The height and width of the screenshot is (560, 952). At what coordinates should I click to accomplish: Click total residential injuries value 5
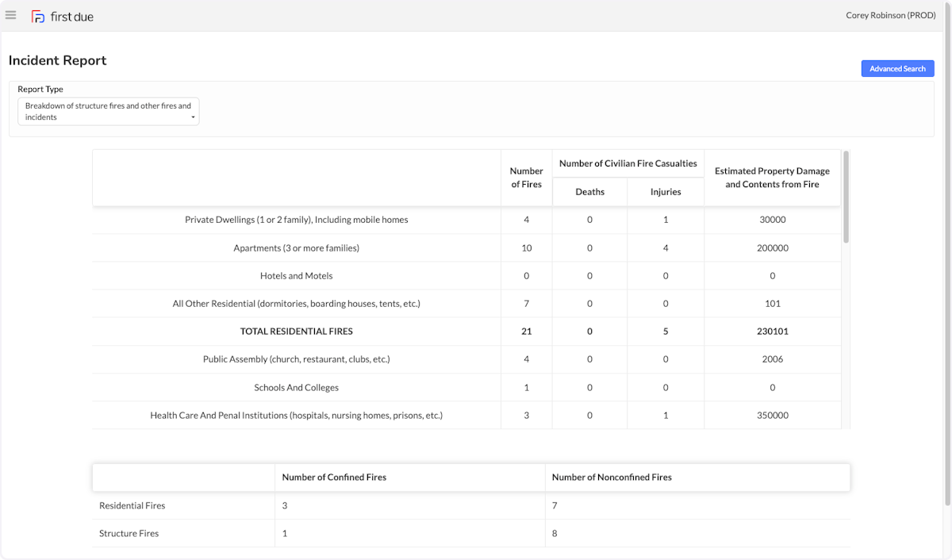(x=666, y=332)
